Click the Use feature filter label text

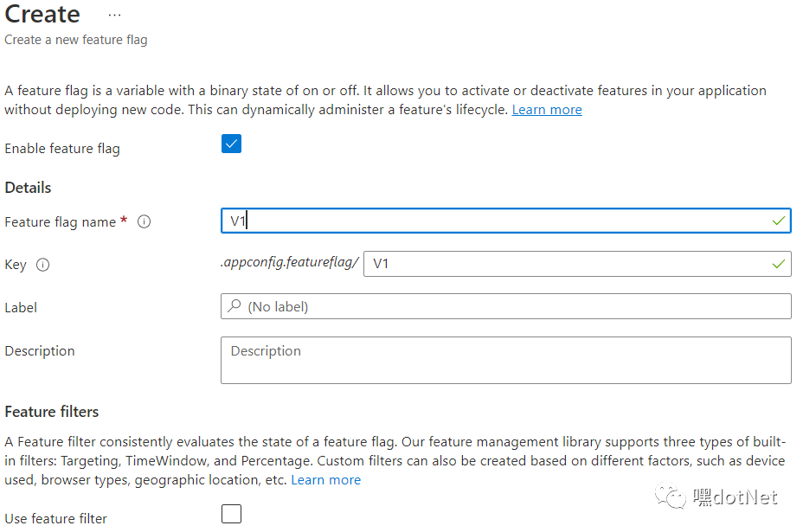(56, 519)
